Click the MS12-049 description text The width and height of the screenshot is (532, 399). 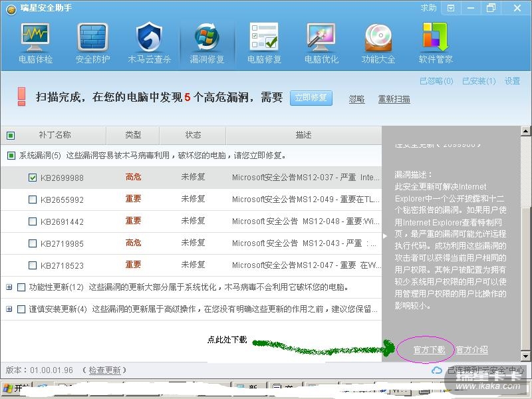(x=306, y=199)
